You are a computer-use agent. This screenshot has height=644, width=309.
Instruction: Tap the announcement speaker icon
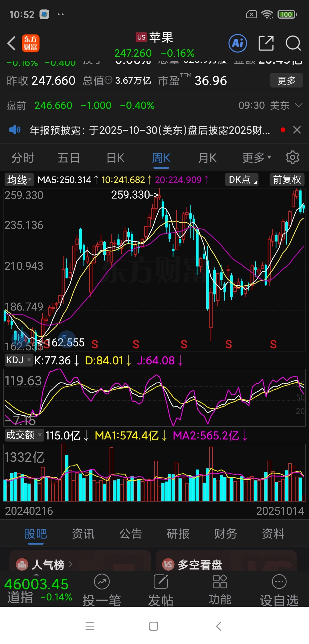pos(15,130)
